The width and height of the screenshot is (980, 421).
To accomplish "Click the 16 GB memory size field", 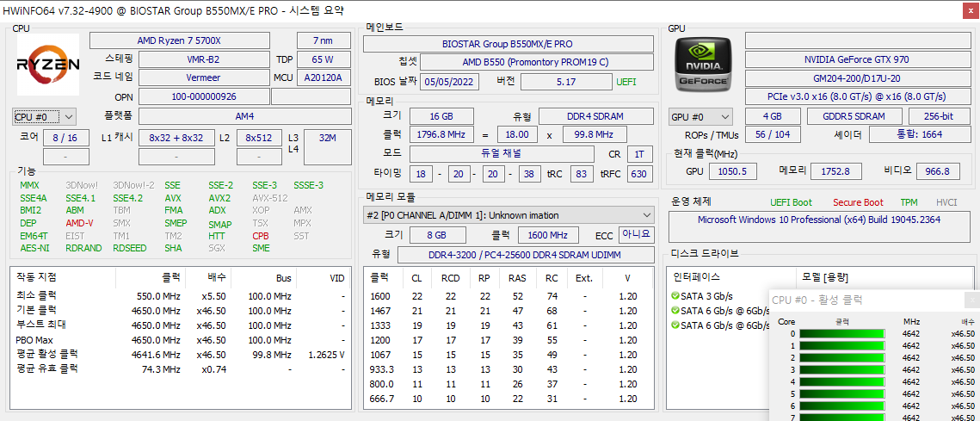I will 441,116.
